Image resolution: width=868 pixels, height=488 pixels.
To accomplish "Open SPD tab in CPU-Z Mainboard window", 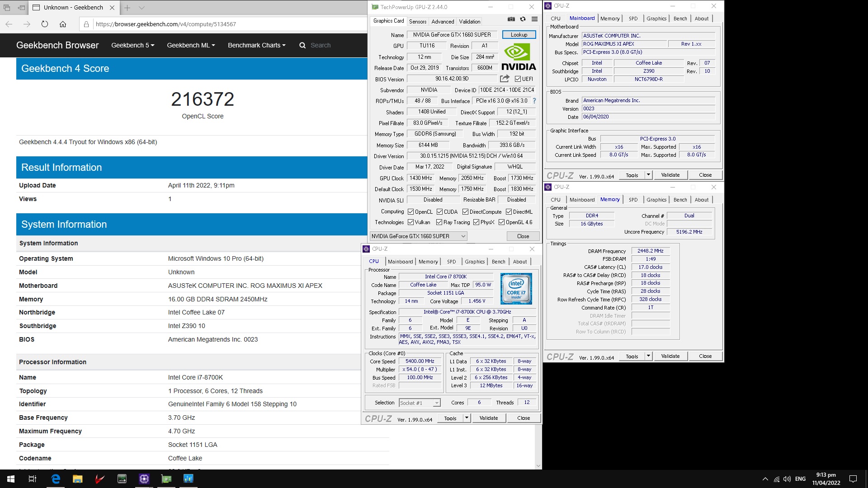I will coord(633,19).
